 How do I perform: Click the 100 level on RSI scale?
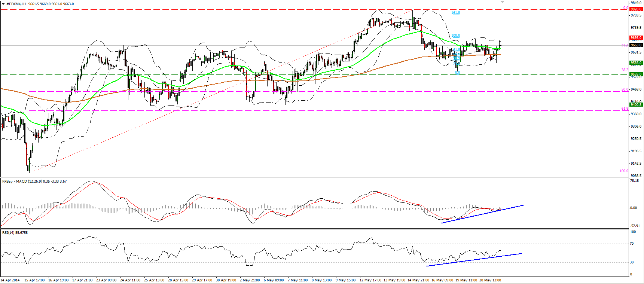[633, 232]
